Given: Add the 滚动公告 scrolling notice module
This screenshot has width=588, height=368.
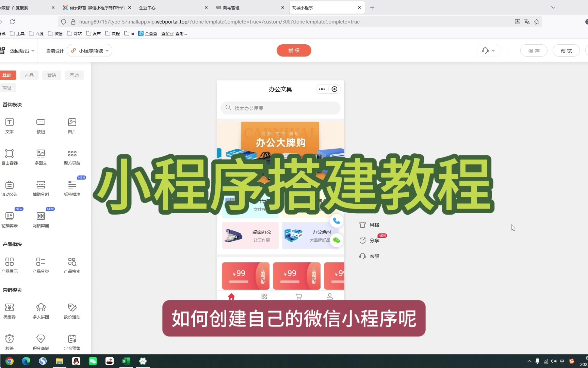Looking at the screenshot, I should [10, 188].
